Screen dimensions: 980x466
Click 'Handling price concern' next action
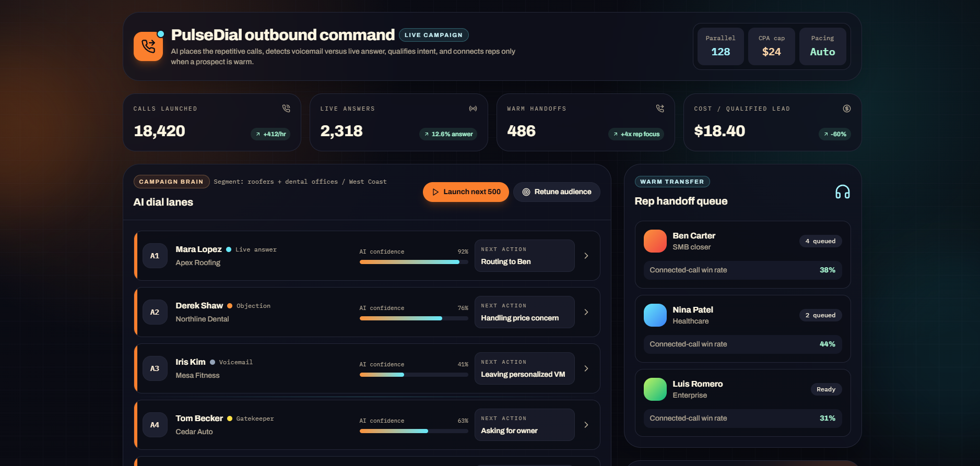(524, 312)
